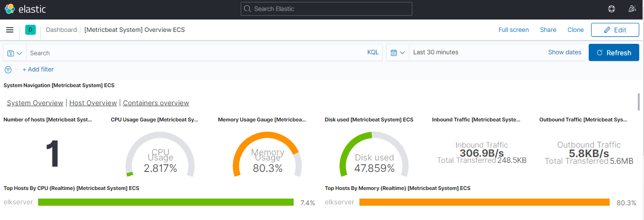Click the 80.3% top hosts value
This screenshot has height=220, width=644.
[x=626, y=203]
